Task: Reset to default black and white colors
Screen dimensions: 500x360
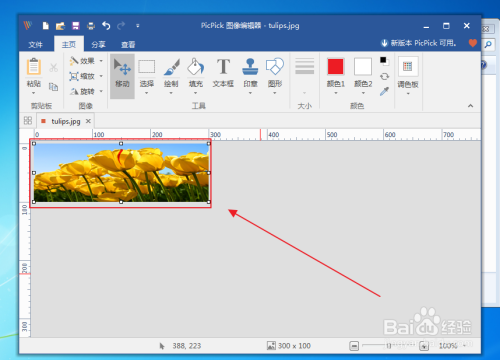Action: tap(384, 61)
